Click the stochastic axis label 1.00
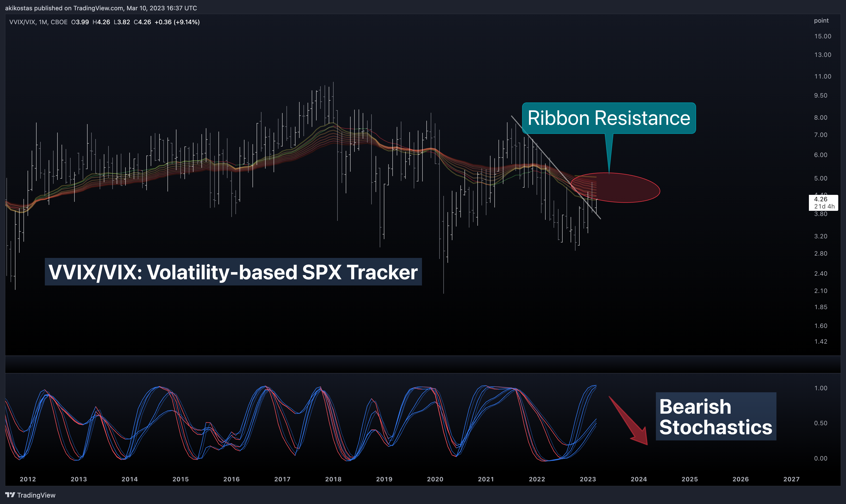Viewport: 846px width, 504px height. click(x=820, y=388)
